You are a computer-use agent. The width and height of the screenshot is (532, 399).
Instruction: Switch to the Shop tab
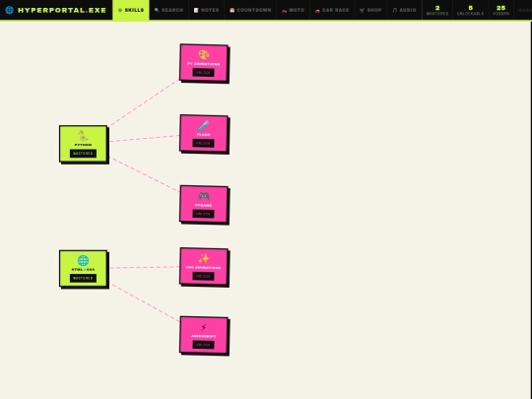[370, 10]
